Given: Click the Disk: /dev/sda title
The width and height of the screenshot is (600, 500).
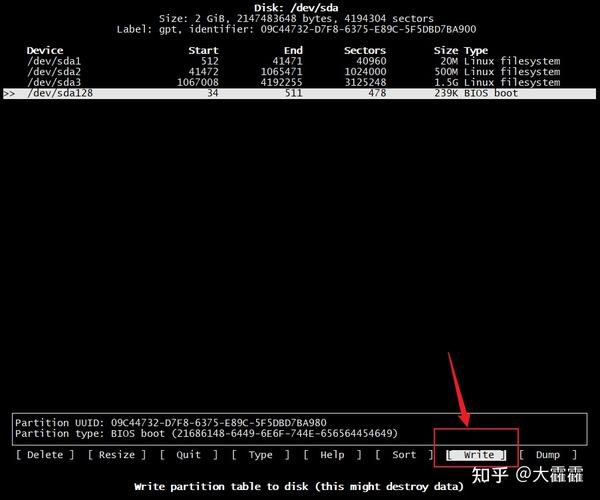Looking at the screenshot, I should click(x=296, y=8).
